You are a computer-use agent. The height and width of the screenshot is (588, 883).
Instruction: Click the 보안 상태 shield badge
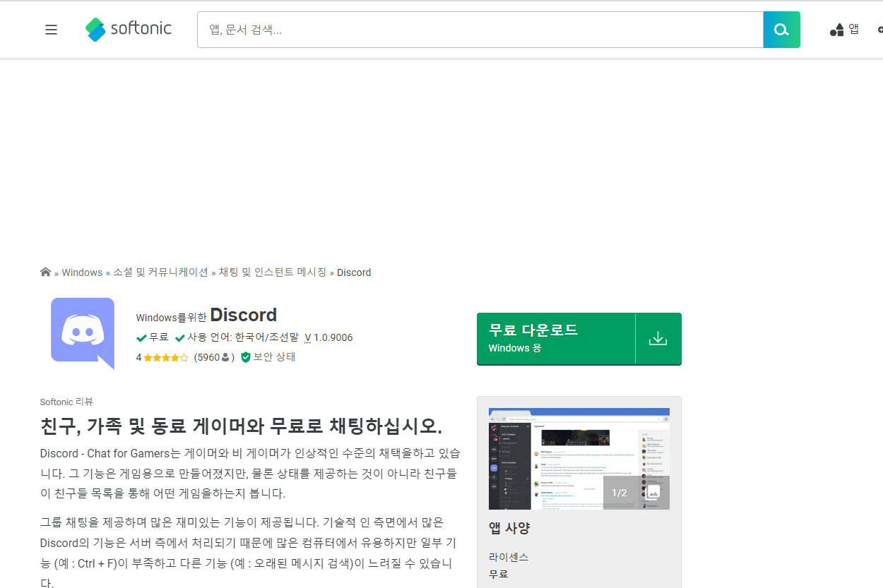pyautogui.click(x=268, y=357)
